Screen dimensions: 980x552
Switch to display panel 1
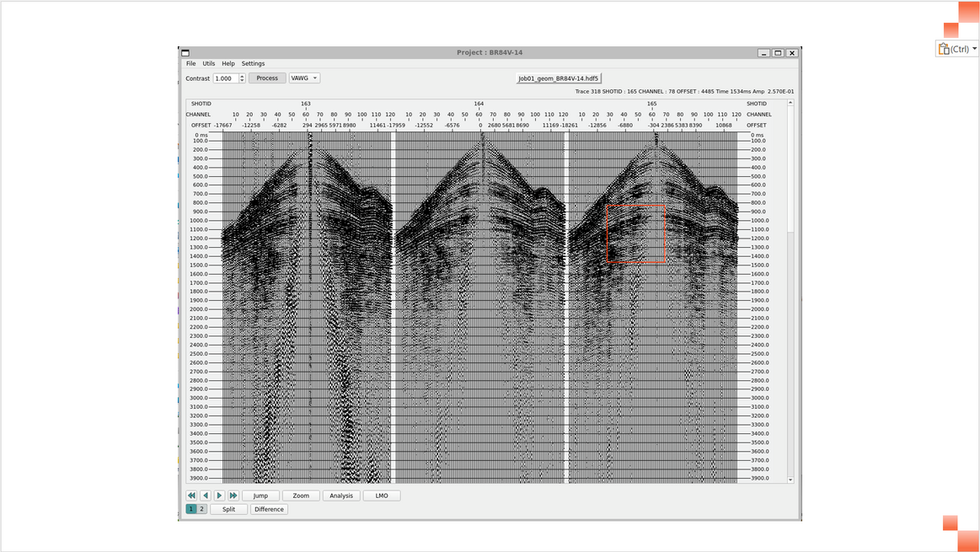191,509
